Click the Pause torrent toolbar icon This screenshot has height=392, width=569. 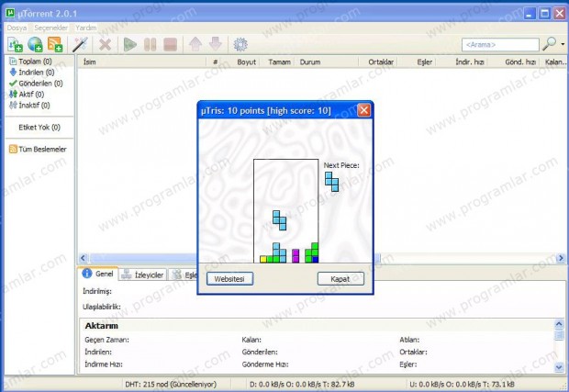point(150,43)
